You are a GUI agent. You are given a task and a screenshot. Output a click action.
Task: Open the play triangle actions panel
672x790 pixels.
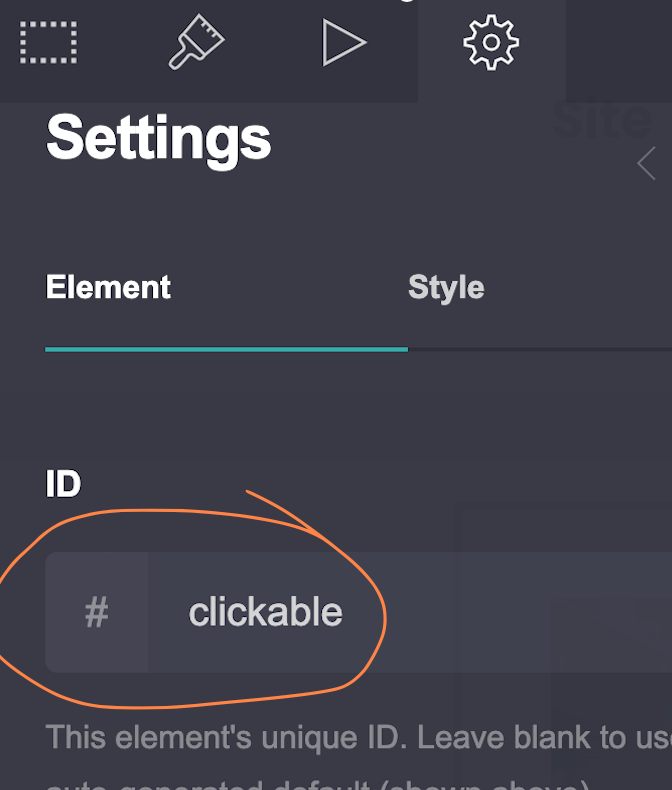(343, 43)
